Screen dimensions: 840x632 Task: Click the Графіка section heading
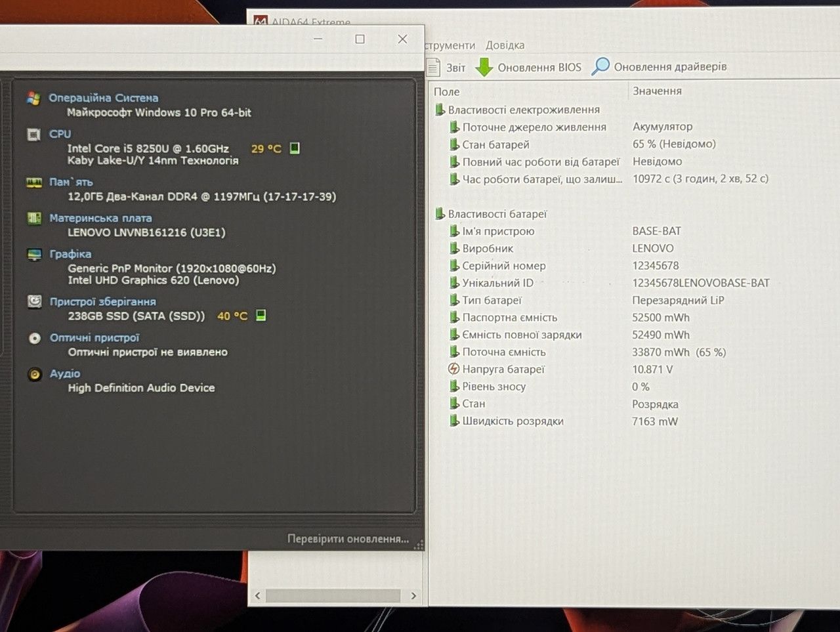70,254
